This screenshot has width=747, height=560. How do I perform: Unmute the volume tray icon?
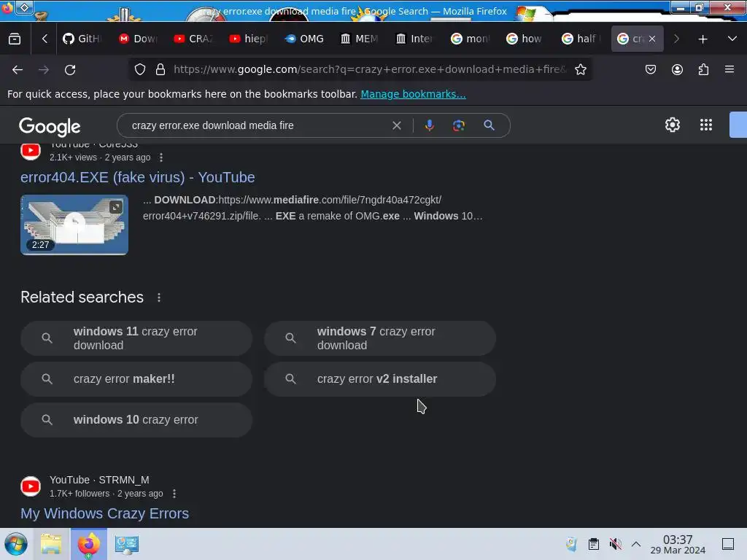click(615, 544)
